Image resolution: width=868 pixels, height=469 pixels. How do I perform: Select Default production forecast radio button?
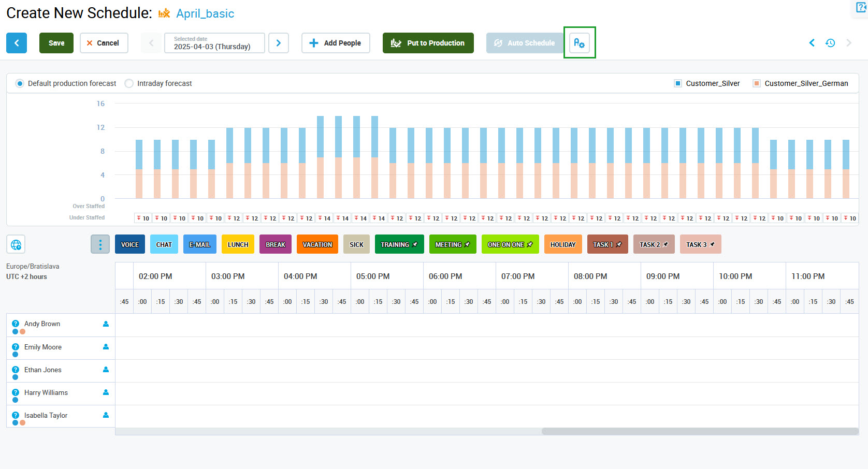[x=20, y=83]
